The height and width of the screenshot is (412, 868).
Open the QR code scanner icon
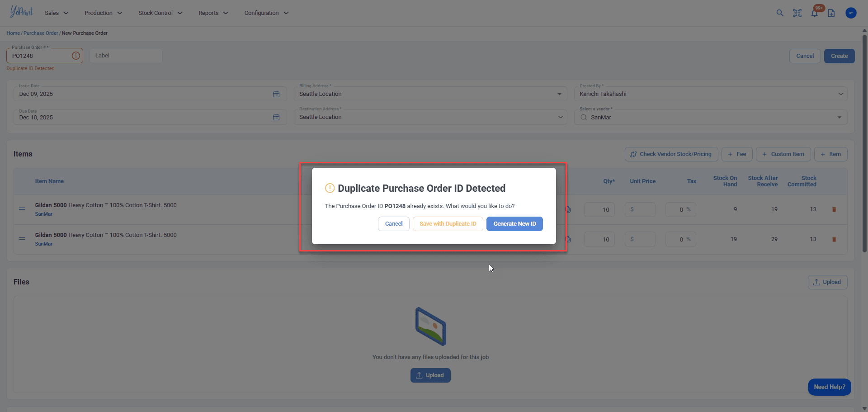coord(797,13)
